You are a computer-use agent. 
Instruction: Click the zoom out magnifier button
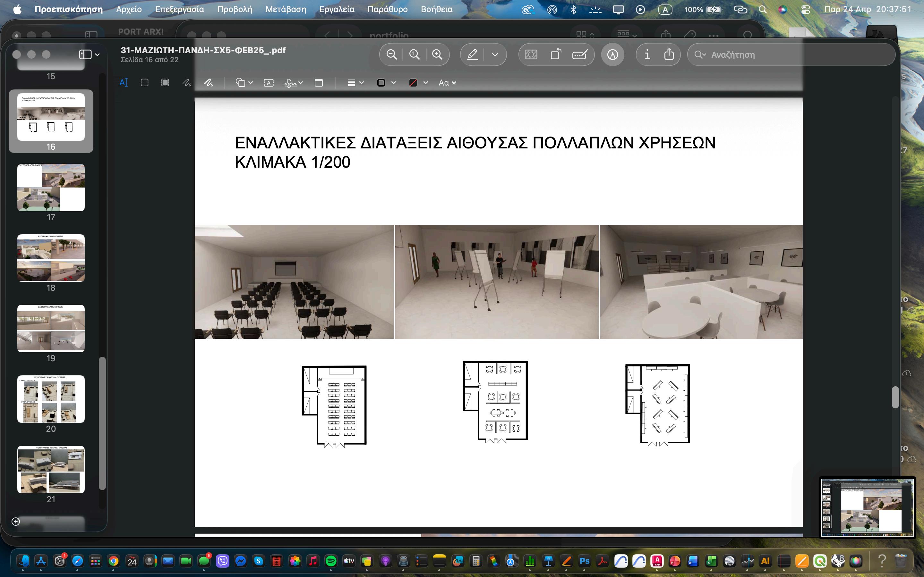pyautogui.click(x=391, y=54)
